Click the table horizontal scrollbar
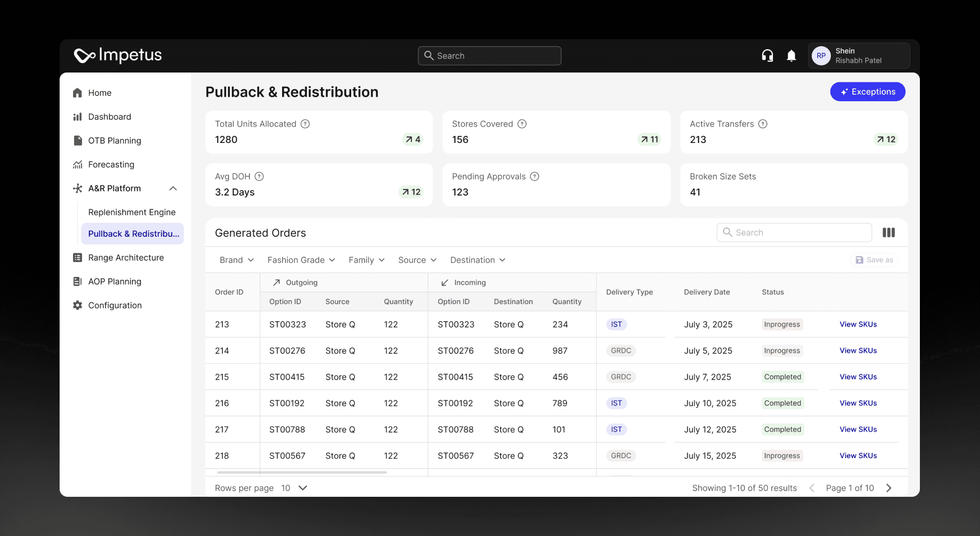980x536 pixels. pos(302,472)
